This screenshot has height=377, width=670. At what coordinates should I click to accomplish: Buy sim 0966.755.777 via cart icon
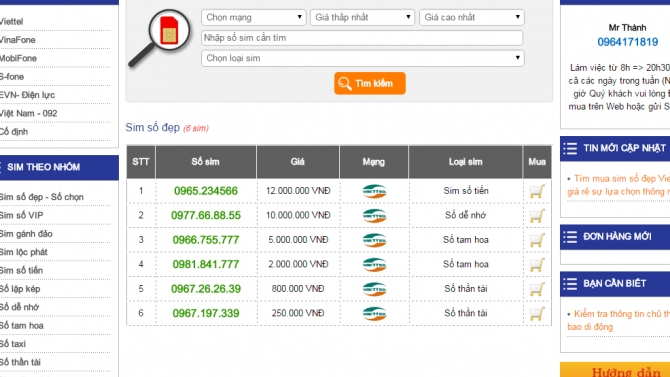pos(537,240)
